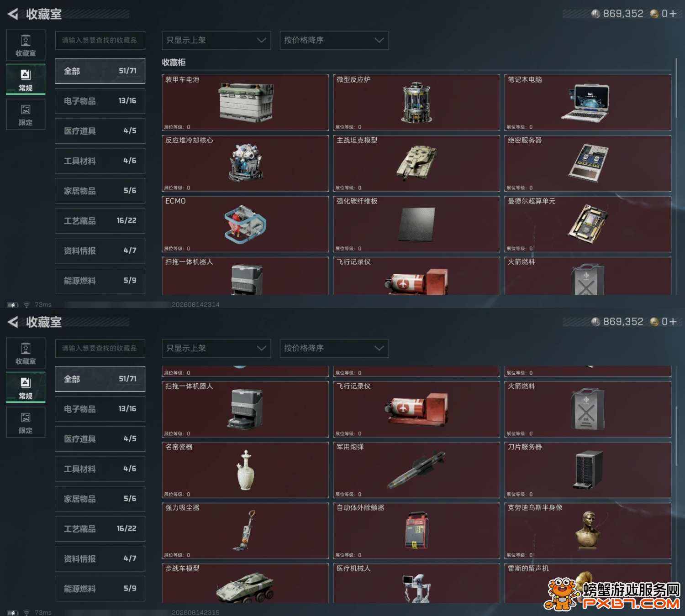The image size is (685, 616).
Task: Select the 强化碳纤维板 item card
Action: [416, 224]
